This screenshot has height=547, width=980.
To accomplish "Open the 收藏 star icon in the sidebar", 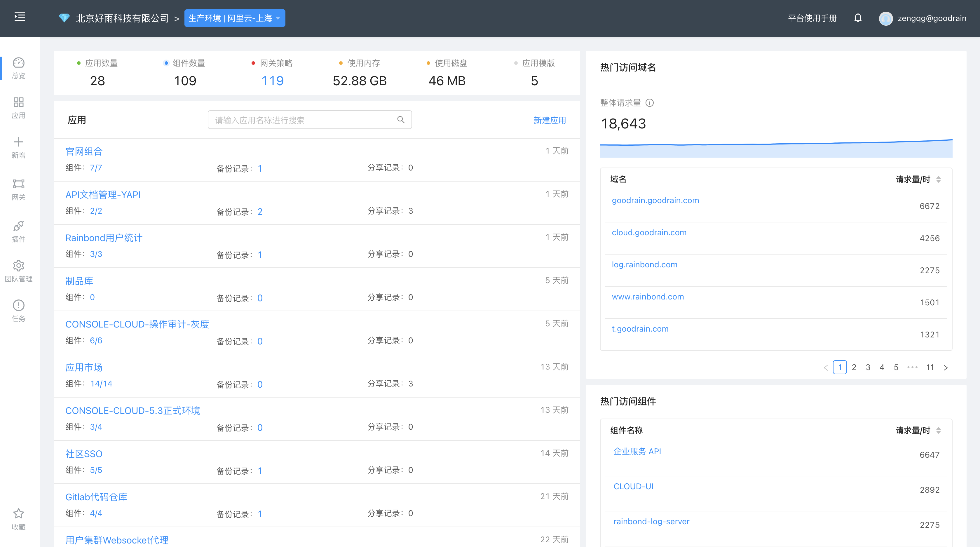I will tap(18, 513).
